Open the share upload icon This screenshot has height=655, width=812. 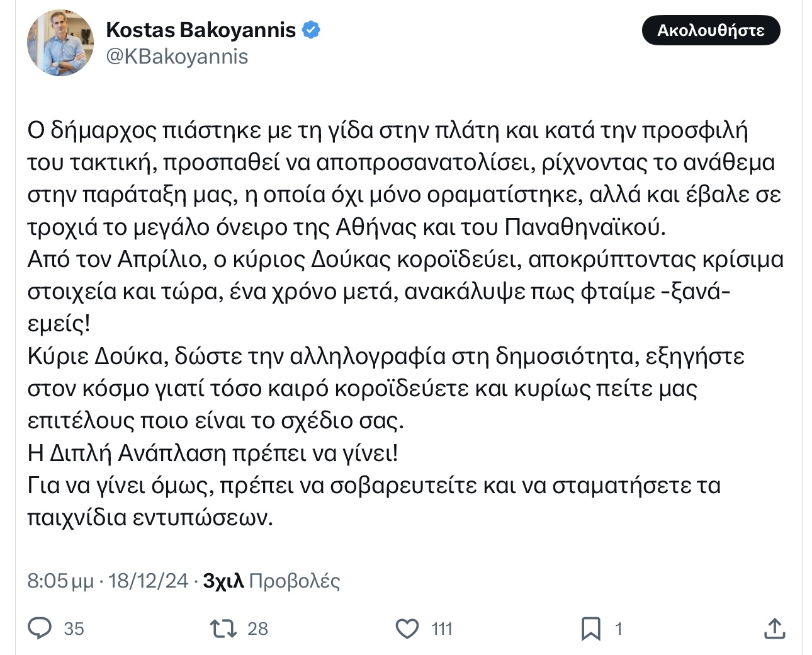(774, 628)
